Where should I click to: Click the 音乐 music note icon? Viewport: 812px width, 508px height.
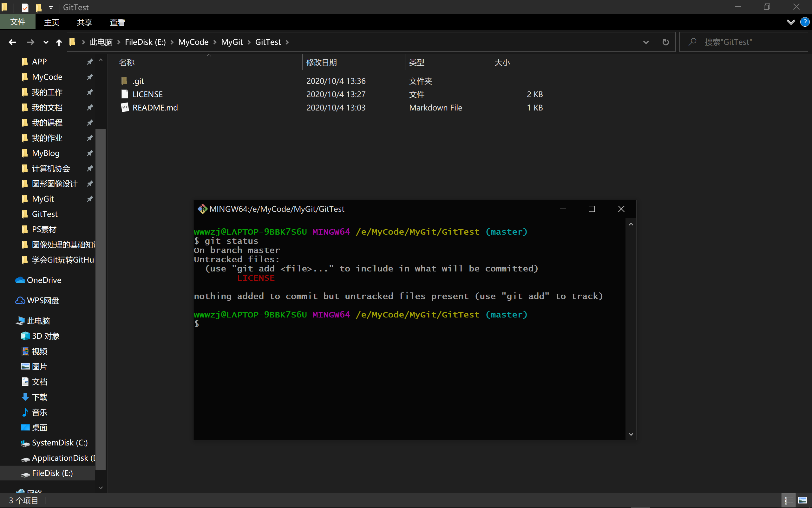25,412
